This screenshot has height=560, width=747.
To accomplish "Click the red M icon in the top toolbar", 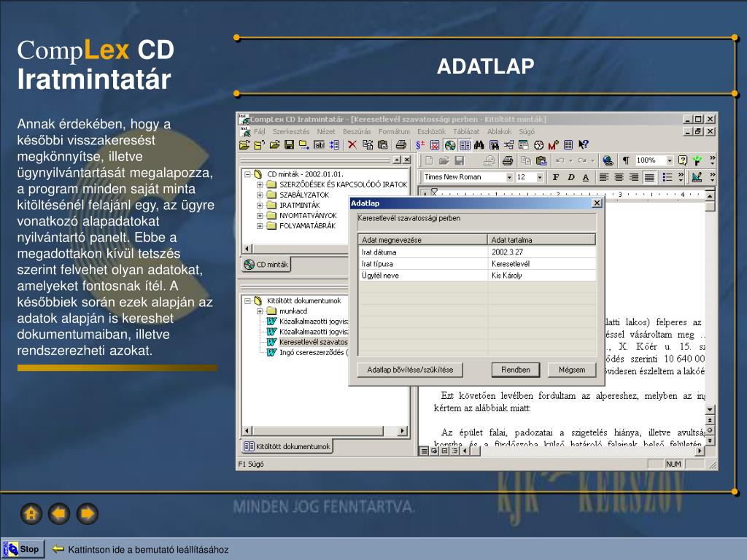I will (553, 145).
